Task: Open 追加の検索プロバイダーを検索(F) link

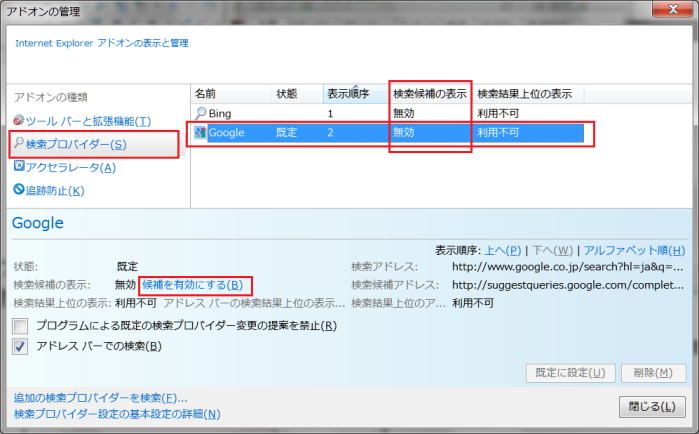Action: (x=100, y=398)
